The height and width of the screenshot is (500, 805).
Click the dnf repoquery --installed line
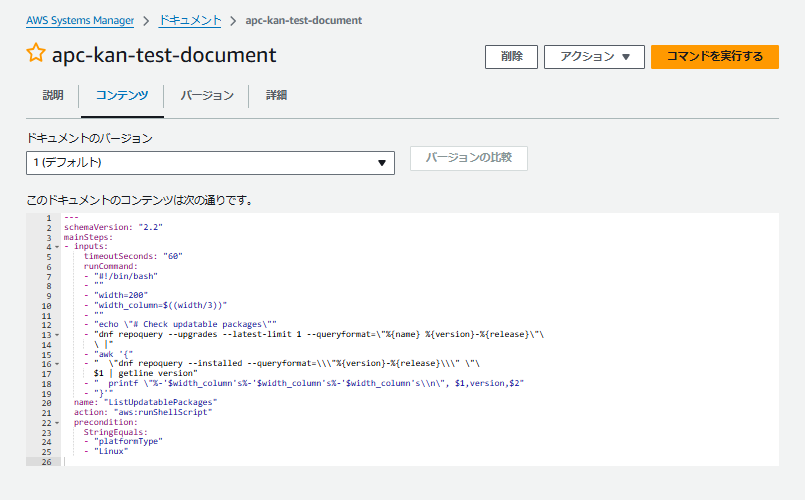pos(282,363)
